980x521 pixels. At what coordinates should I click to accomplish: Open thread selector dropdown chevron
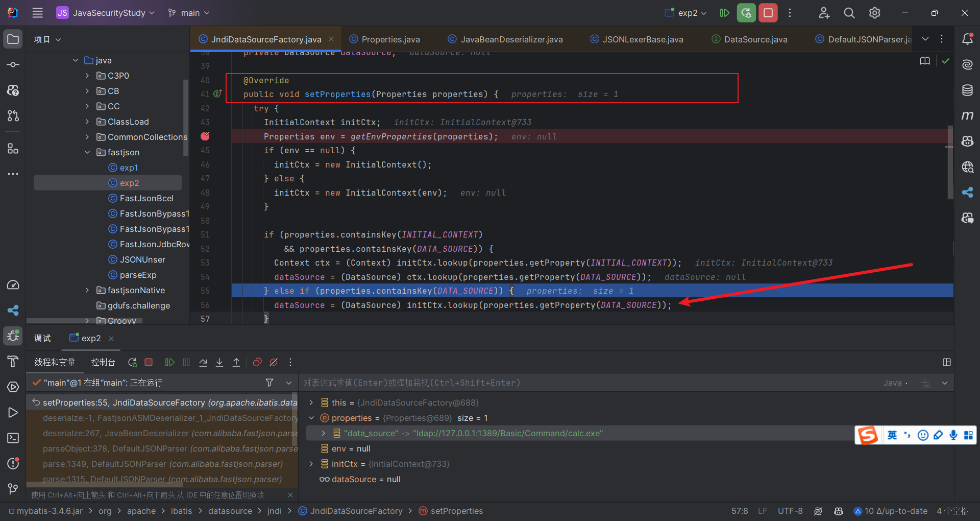click(288, 383)
